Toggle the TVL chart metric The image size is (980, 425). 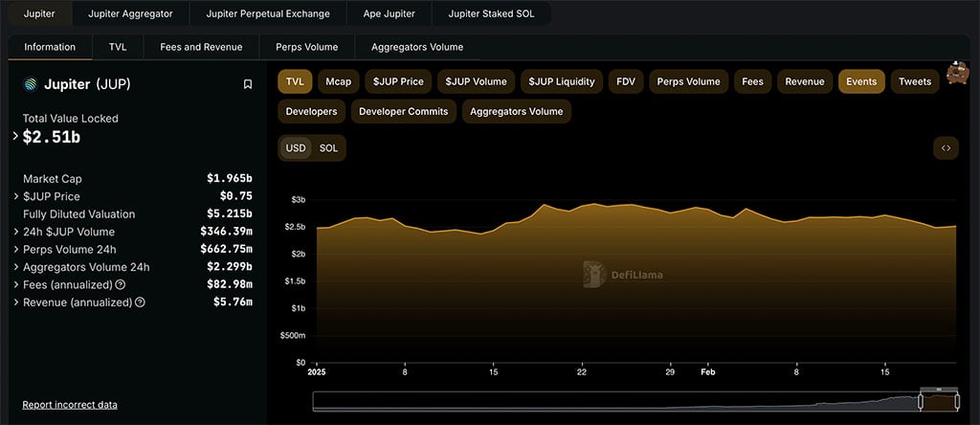(295, 81)
